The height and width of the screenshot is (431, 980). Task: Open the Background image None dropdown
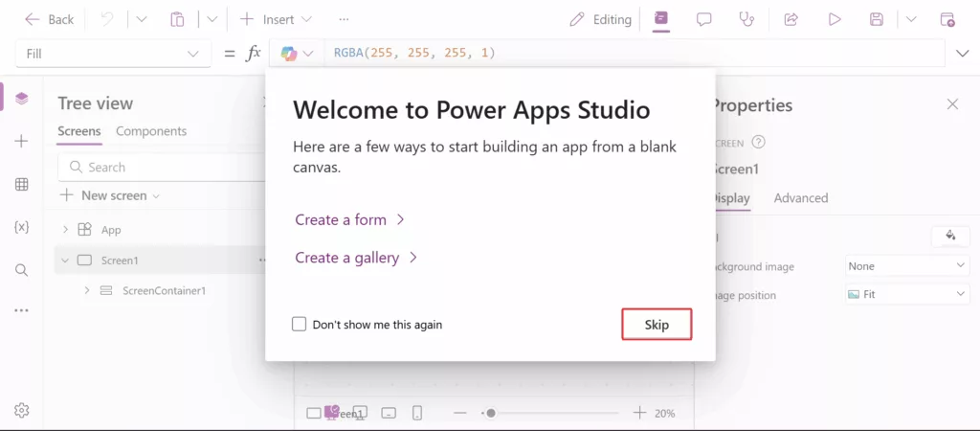(x=907, y=266)
